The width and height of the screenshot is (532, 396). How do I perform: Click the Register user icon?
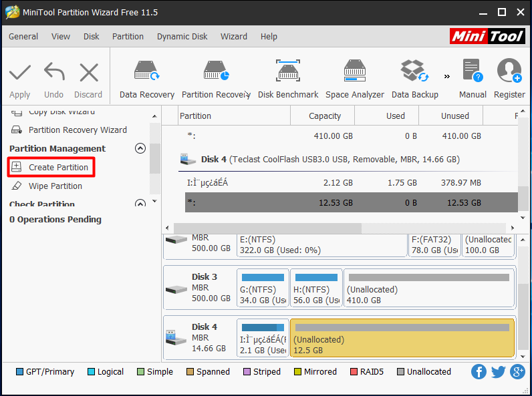[509, 71]
